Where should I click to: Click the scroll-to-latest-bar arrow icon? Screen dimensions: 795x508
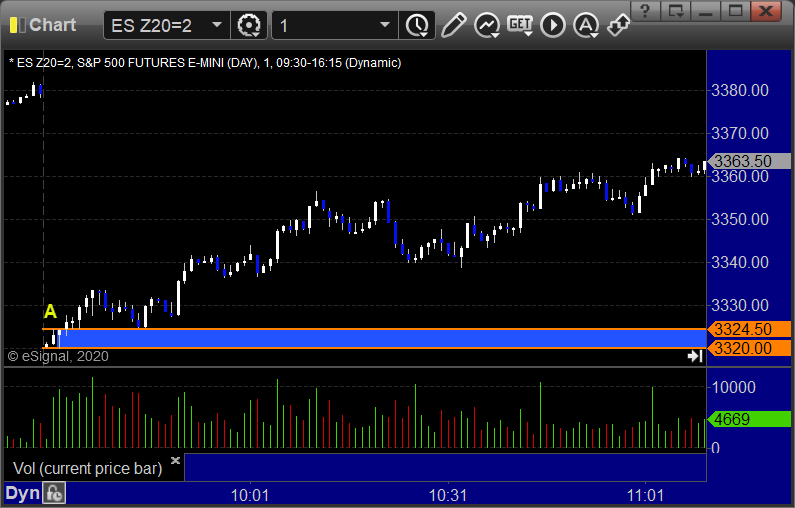pos(695,356)
